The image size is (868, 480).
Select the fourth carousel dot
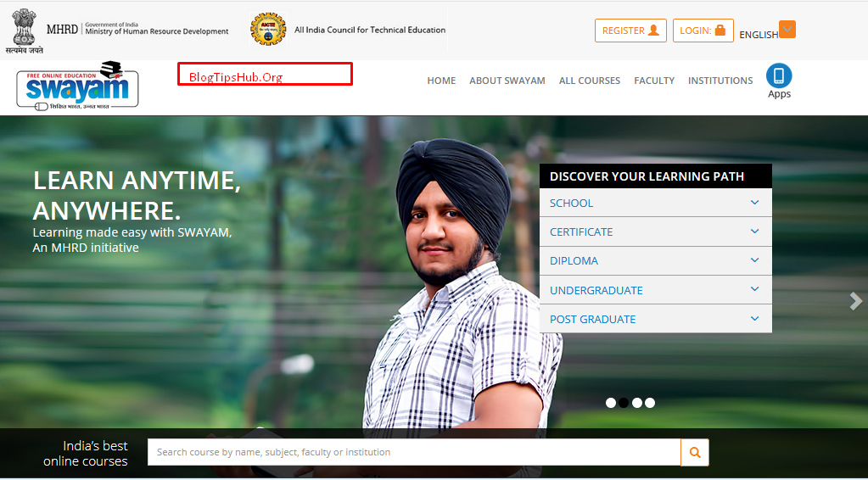(650, 403)
